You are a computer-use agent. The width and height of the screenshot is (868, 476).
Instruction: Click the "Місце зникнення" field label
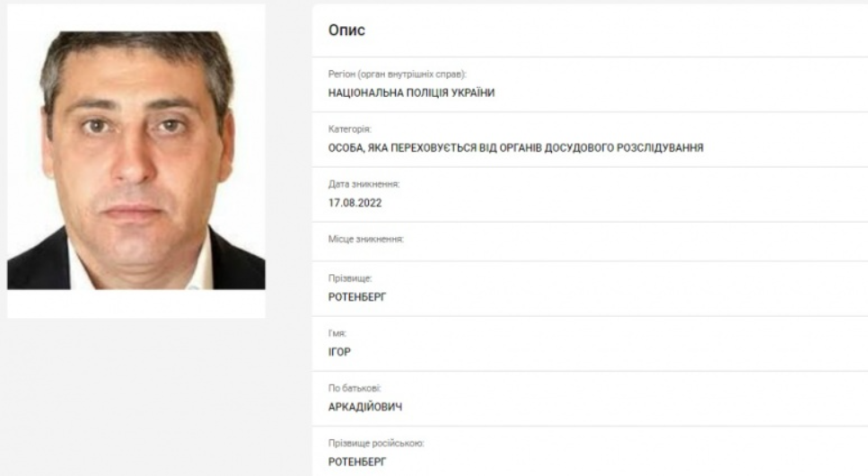pyautogui.click(x=366, y=240)
